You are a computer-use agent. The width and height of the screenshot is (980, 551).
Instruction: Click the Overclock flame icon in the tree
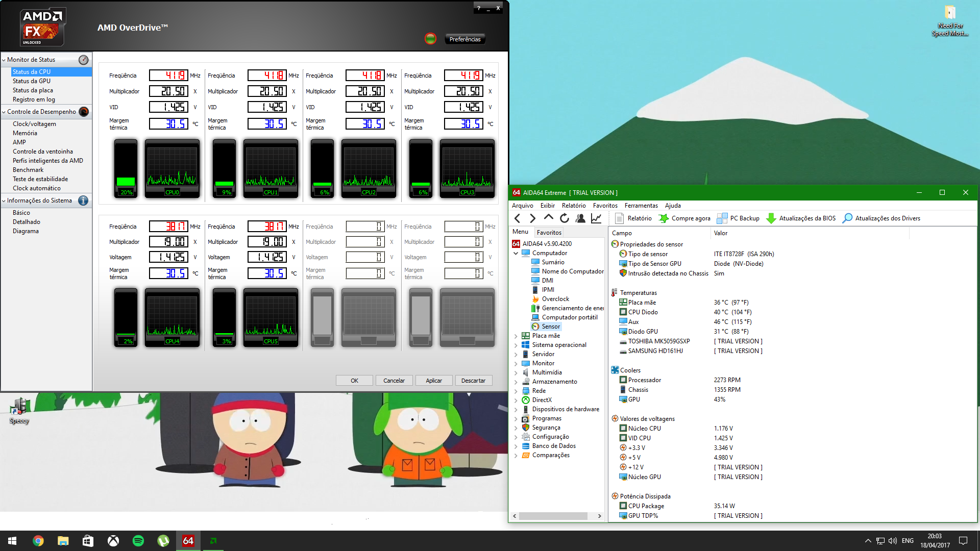click(x=535, y=299)
